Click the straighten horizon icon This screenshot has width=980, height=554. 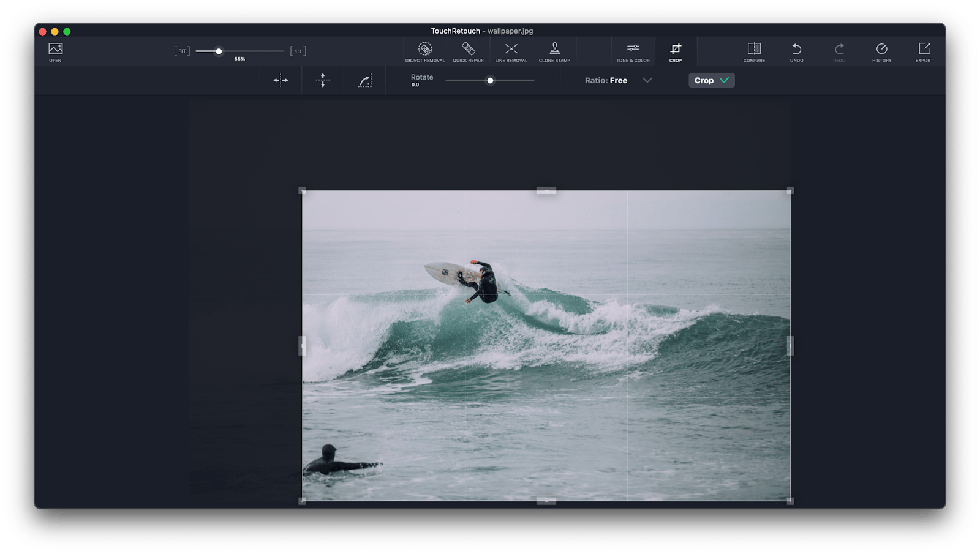365,81
